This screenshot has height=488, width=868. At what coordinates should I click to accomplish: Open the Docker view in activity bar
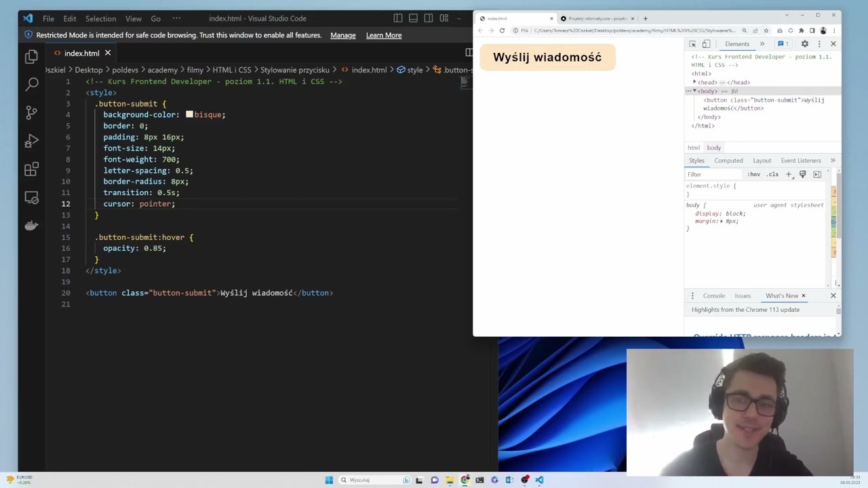coord(31,226)
